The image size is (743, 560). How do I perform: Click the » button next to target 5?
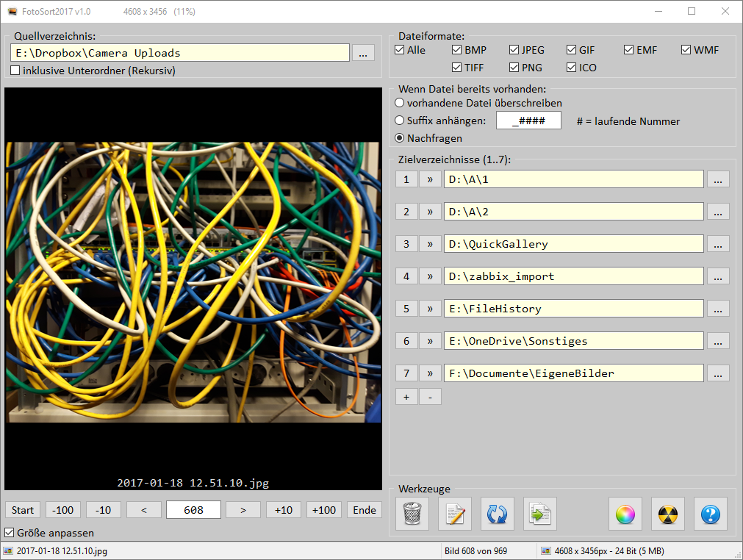click(x=430, y=309)
